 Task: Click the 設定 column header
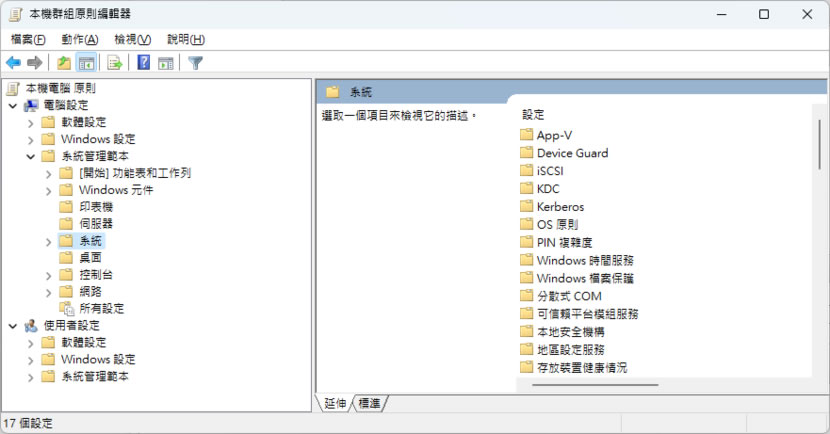pos(534,114)
